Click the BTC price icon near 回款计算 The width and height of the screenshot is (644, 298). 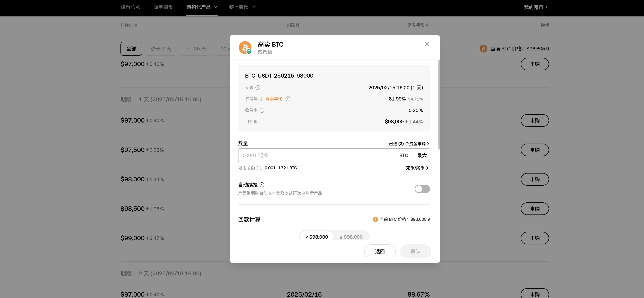point(375,219)
